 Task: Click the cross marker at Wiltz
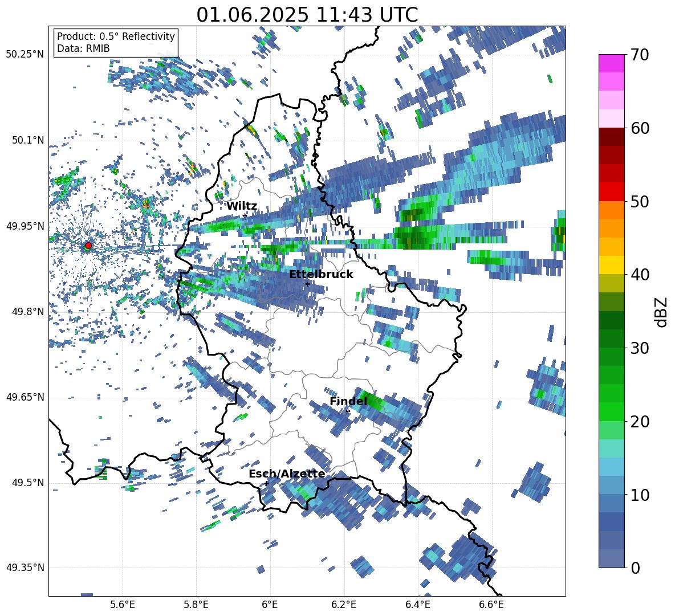[245, 215]
